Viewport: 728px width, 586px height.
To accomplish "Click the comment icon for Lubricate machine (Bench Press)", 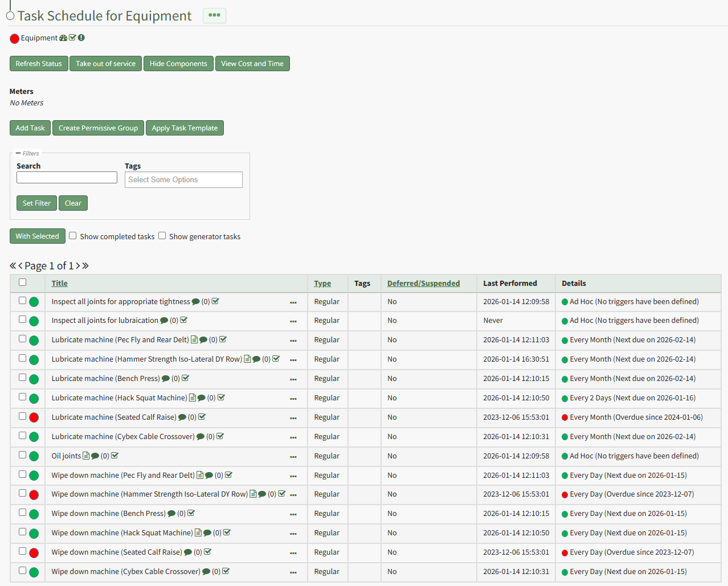I will [x=166, y=379].
